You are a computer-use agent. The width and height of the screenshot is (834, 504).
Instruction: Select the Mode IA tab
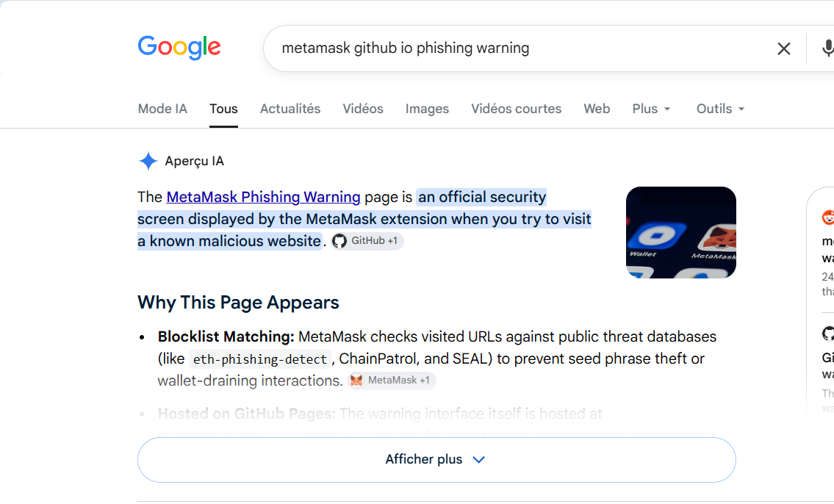click(x=162, y=109)
